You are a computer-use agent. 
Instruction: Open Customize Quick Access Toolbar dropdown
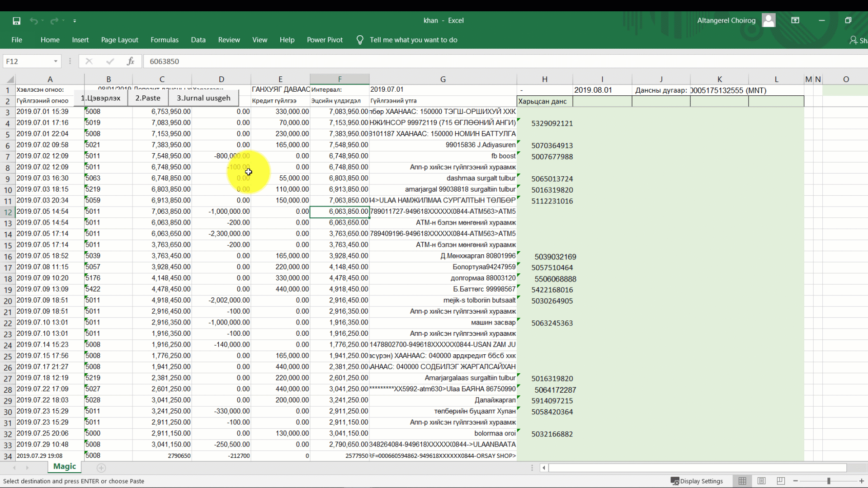75,21
